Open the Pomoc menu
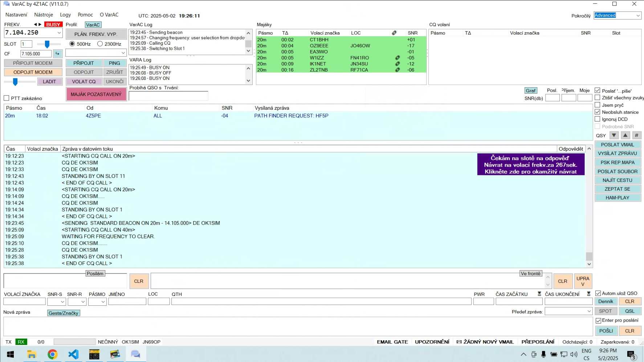Screen dimensions: 644x362 [85, 15]
